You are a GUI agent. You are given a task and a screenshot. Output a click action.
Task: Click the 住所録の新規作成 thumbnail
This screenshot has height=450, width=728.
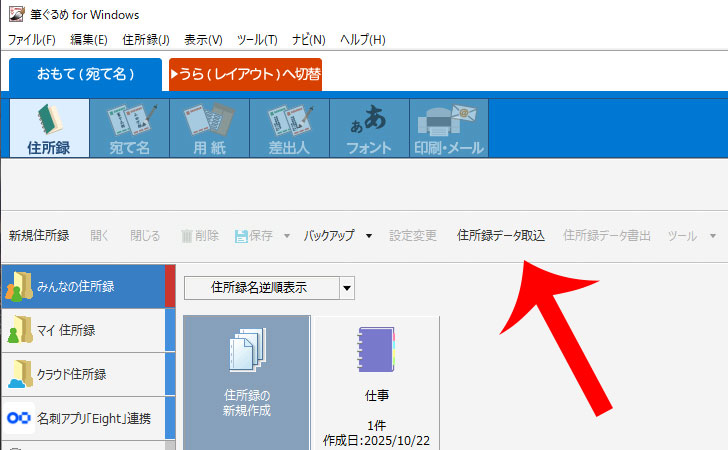245,380
